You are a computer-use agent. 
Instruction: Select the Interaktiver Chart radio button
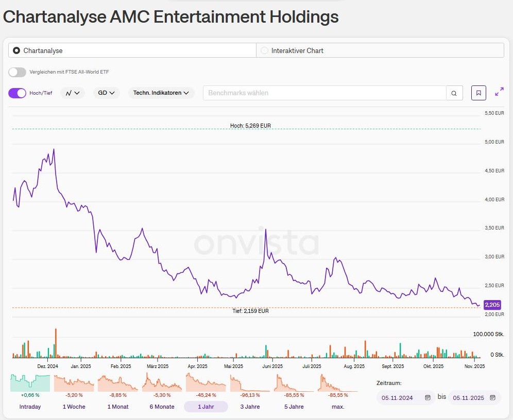coord(264,50)
